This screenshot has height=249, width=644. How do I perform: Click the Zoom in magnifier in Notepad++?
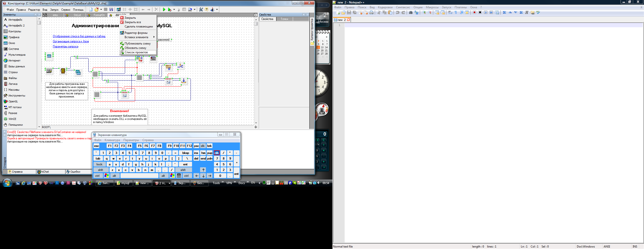tap(424, 12)
